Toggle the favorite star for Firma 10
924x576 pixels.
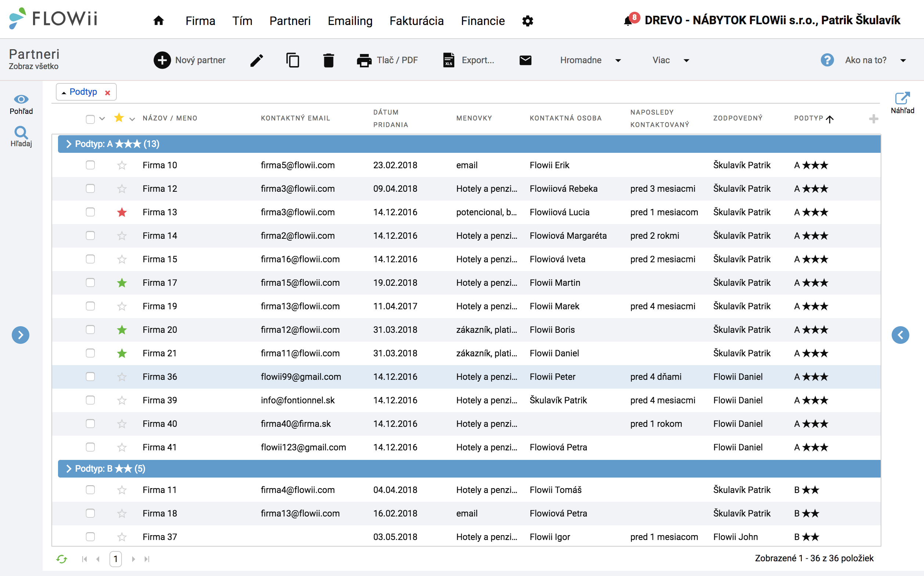(122, 165)
